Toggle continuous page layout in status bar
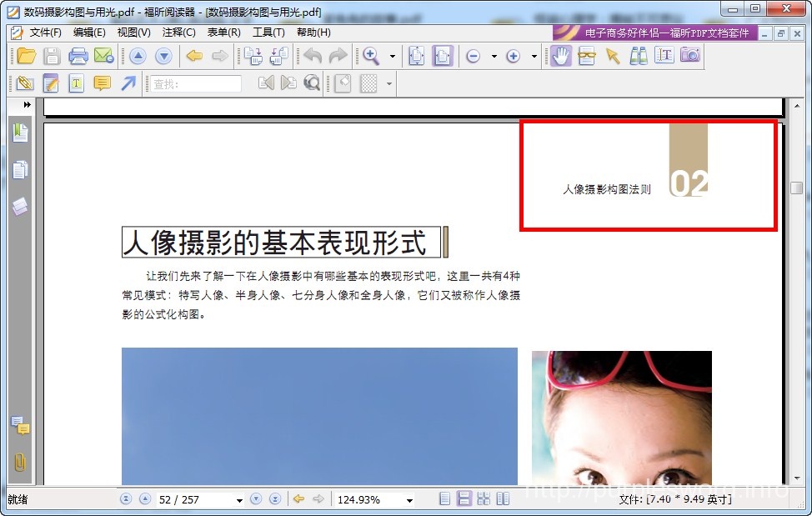This screenshot has height=516, width=812. 464,499
